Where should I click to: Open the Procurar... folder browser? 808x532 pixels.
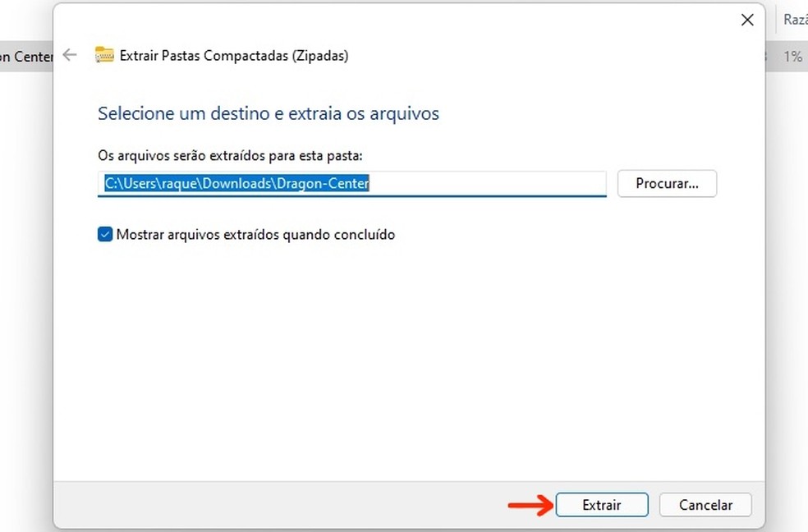pos(667,184)
